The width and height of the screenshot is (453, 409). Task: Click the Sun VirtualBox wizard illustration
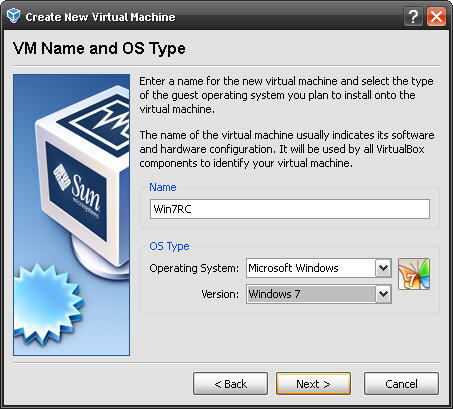[x=71, y=215]
